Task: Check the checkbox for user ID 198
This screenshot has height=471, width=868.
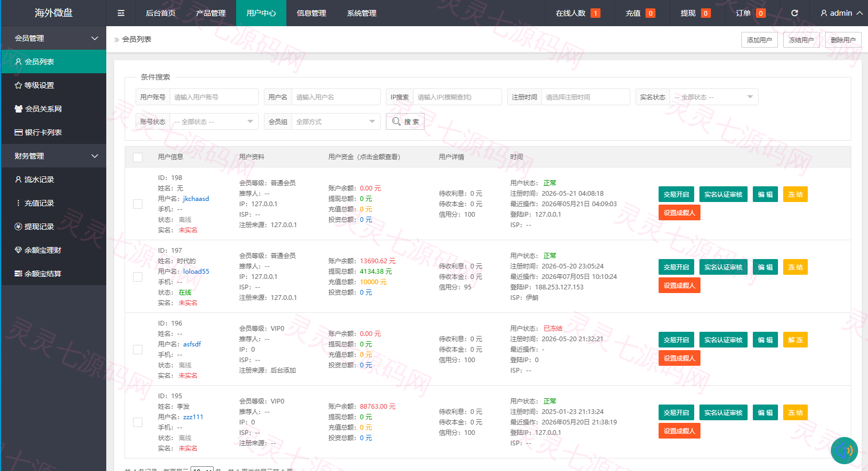Action: point(138,204)
